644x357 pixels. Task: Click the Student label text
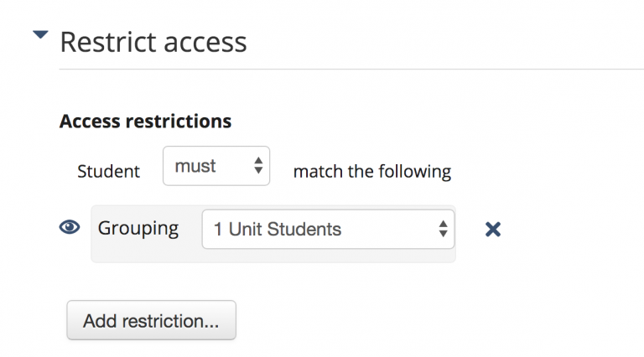pyautogui.click(x=108, y=171)
